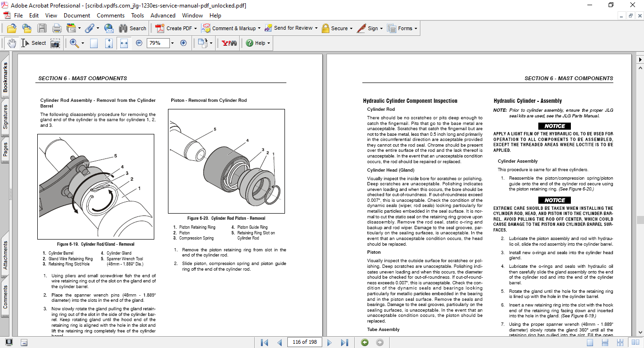Select the Hand tool

(12, 43)
